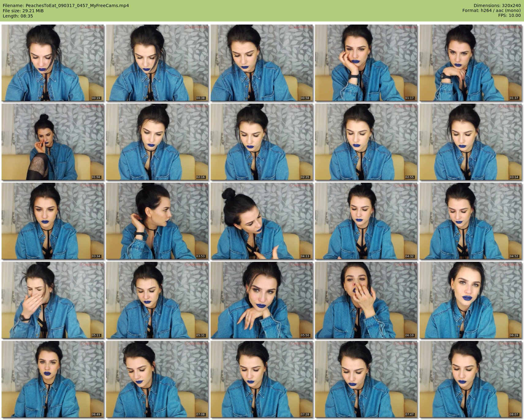Open the thumbnail at 01:37
Viewport: 524px width, 420px height.
470,63
